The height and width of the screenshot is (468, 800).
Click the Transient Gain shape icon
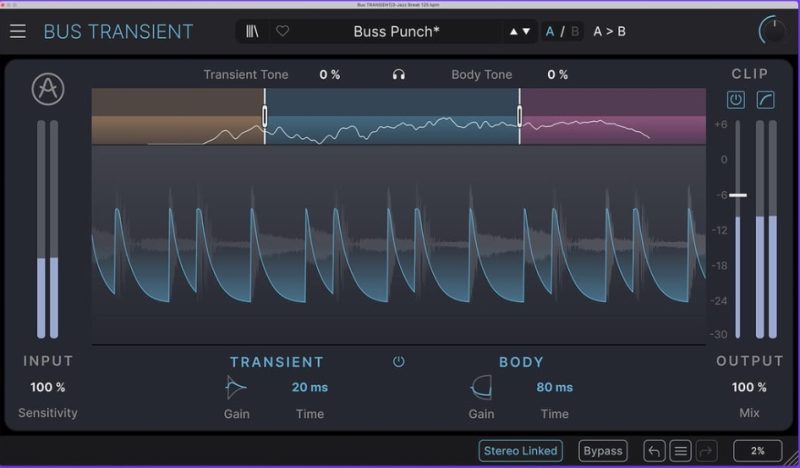[236, 387]
